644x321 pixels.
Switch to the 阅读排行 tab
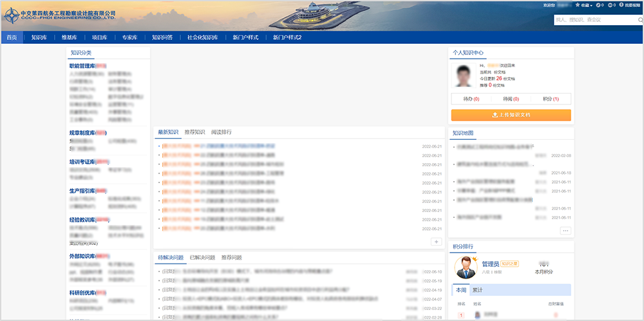(222, 132)
